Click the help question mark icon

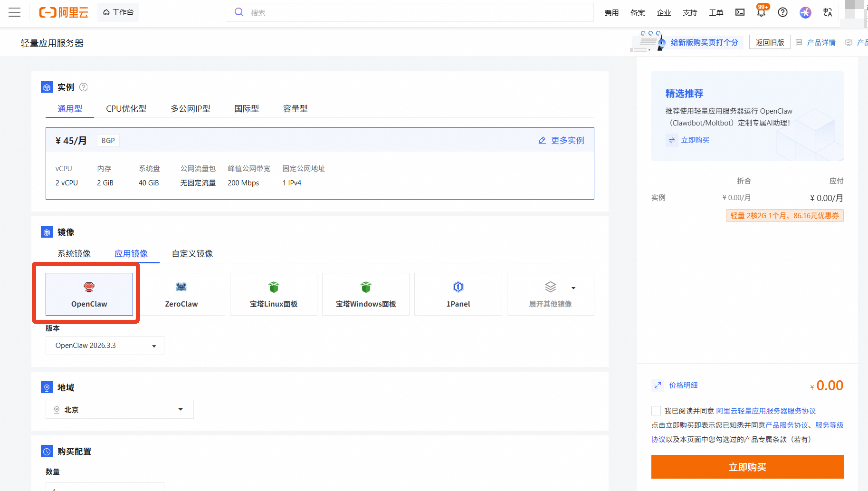pos(782,12)
